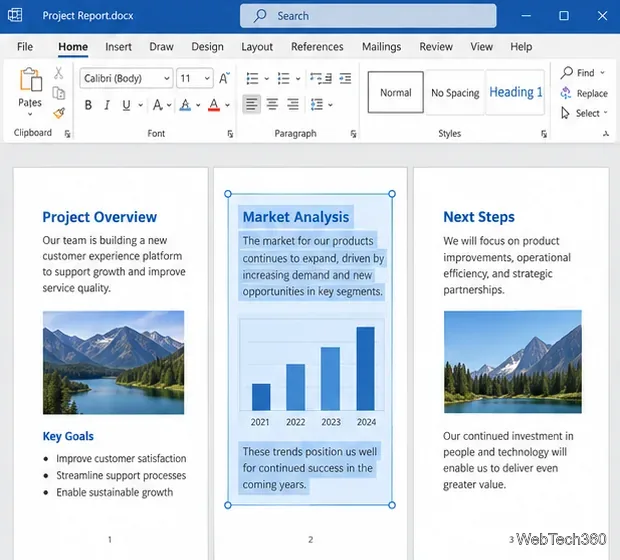Click the Paste clipboard icon
620x560 pixels.
(31, 79)
